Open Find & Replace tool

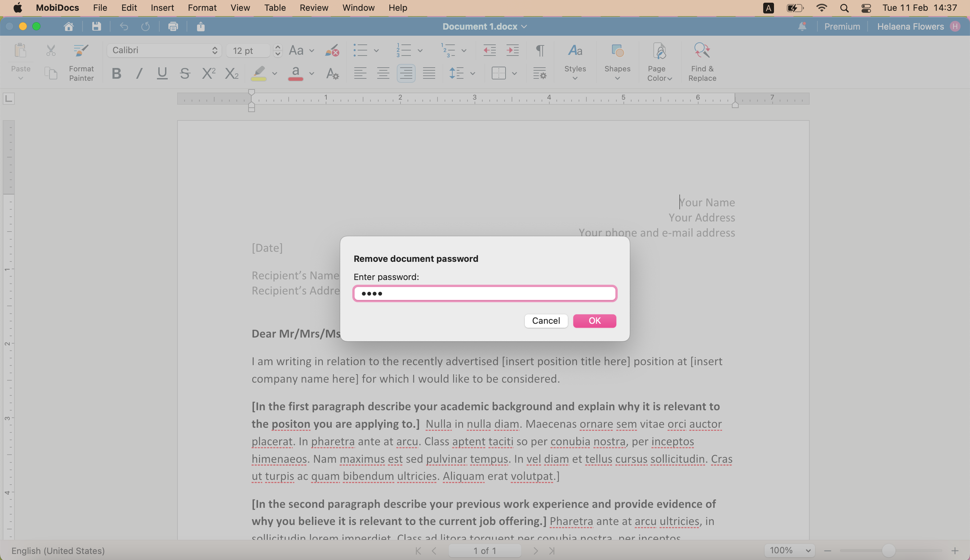tap(702, 62)
